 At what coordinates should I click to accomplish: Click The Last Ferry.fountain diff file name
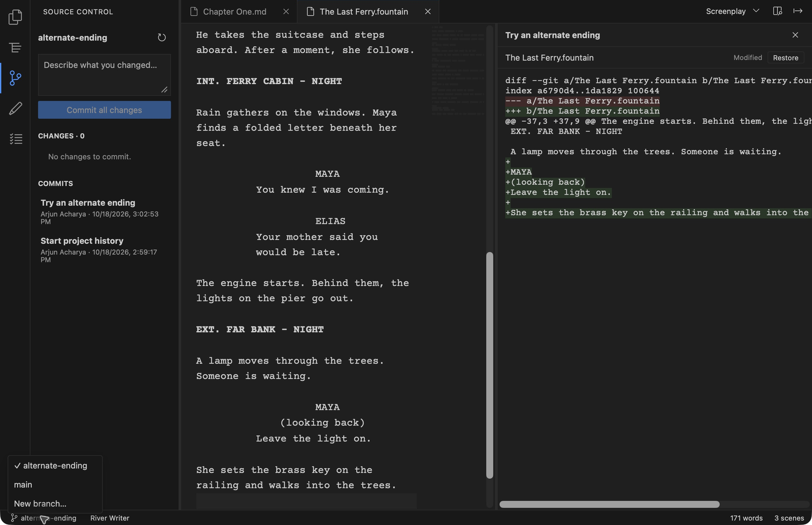[550, 58]
